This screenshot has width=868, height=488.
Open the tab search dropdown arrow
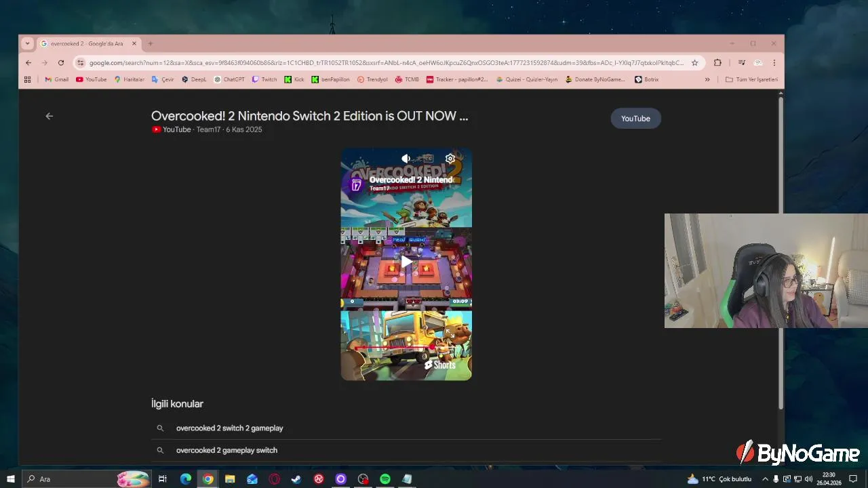[x=27, y=43]
